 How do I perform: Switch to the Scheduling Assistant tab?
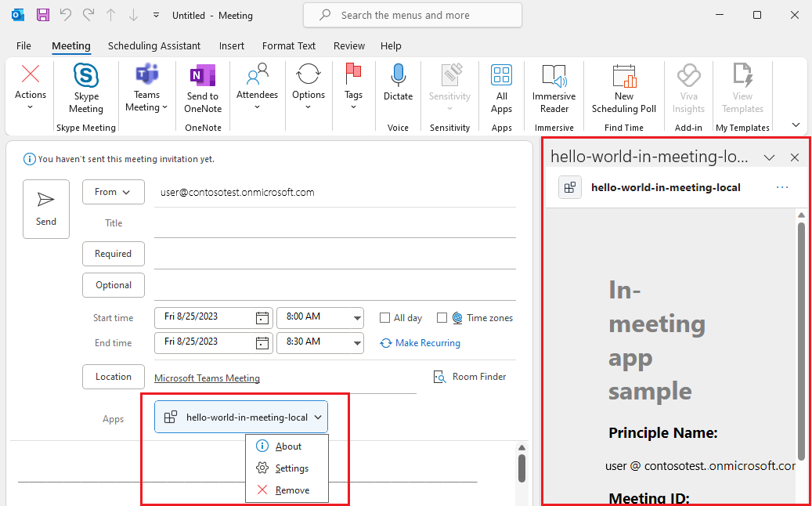tap(153, 45)
